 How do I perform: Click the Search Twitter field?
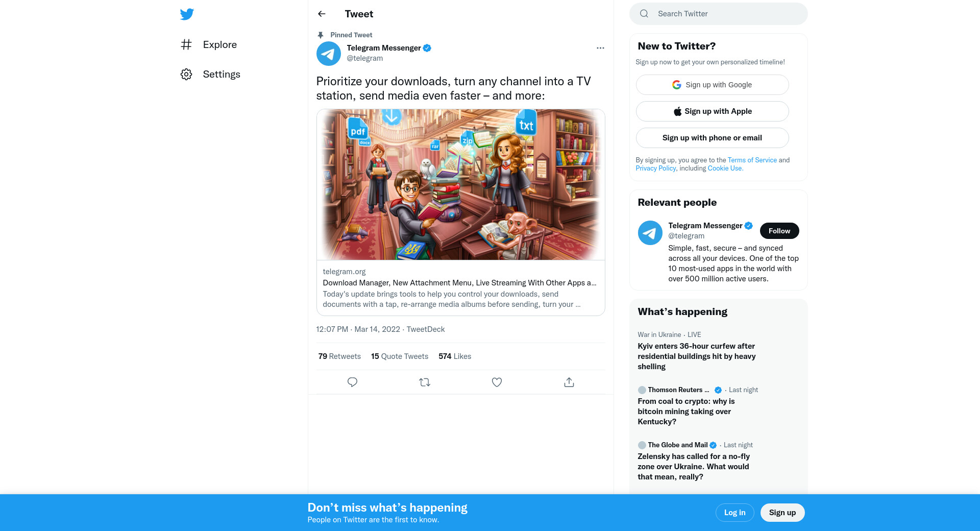pyautogui.click(x=725, y=14)
